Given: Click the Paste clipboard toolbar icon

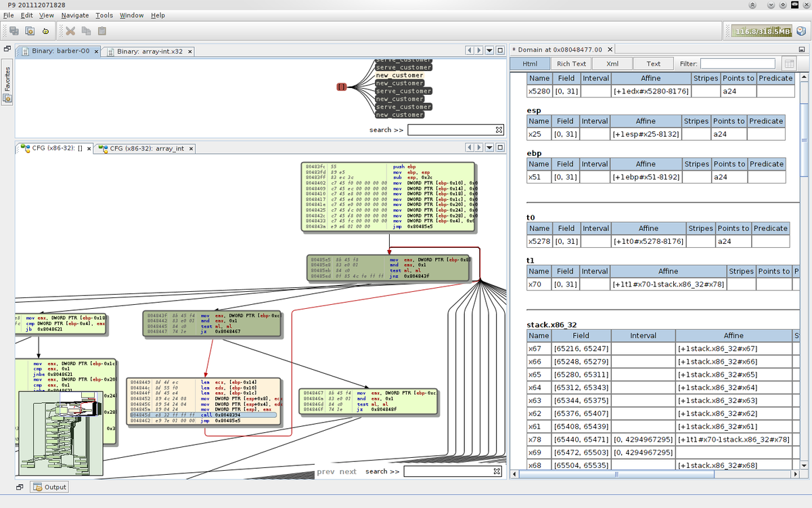Looking at the screenshot, I should point(102,30).
